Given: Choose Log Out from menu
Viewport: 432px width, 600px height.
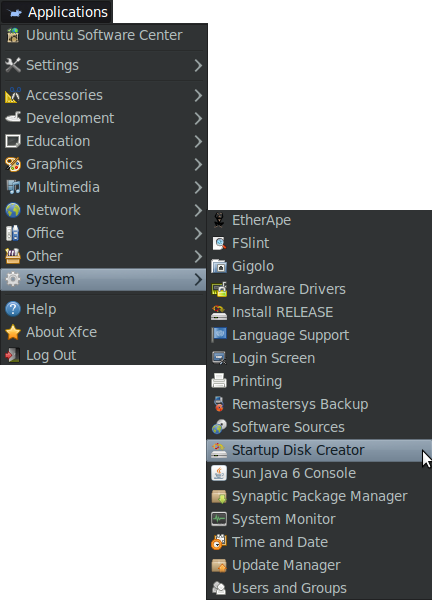Looking at the screenshot, I should tap(104, 355).
